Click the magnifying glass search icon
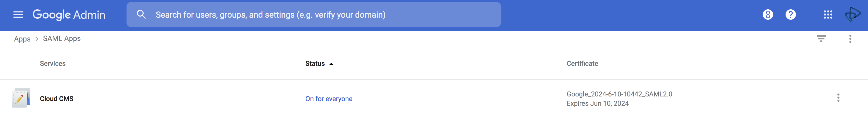This screenshot has width=868, height=126. [x=141, y=15]
